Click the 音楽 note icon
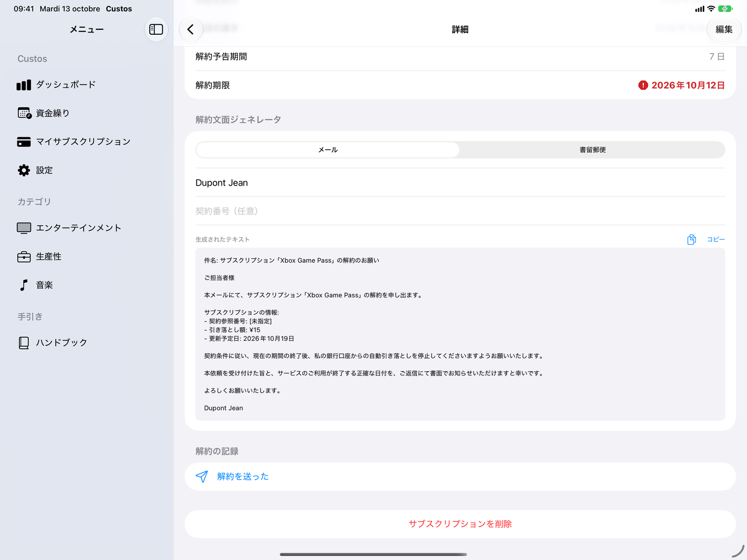The image size is (747, 560). click(x=24, y=285)
